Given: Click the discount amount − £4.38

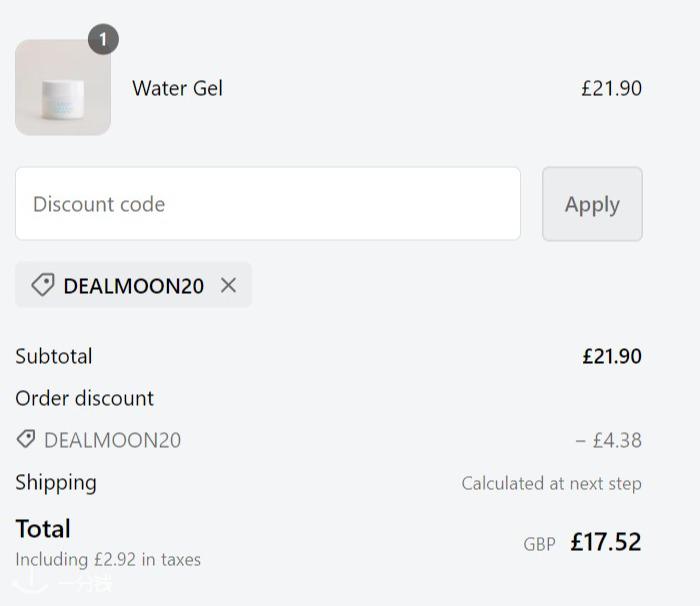Looking at the screenshot, I should tap(608, 440).
